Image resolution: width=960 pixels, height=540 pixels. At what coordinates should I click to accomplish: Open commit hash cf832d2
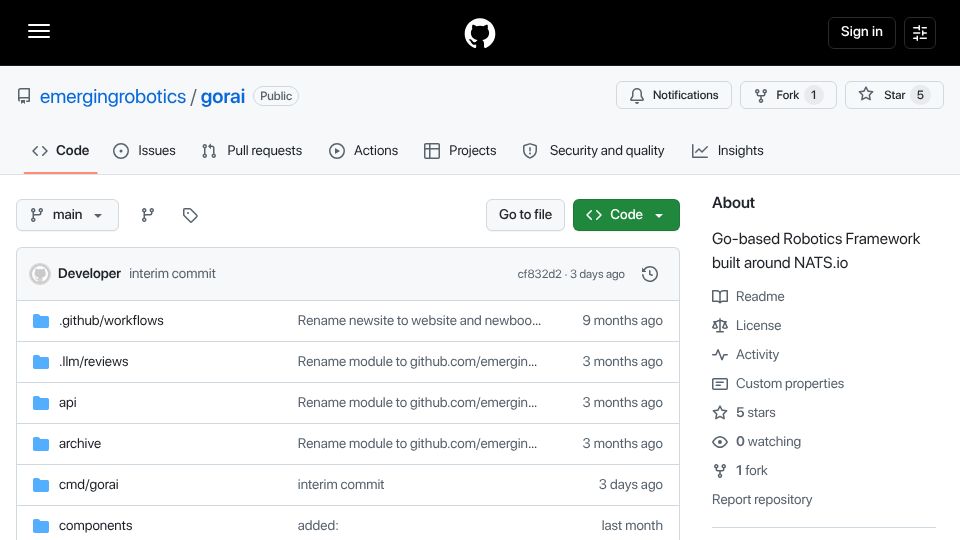539,274
